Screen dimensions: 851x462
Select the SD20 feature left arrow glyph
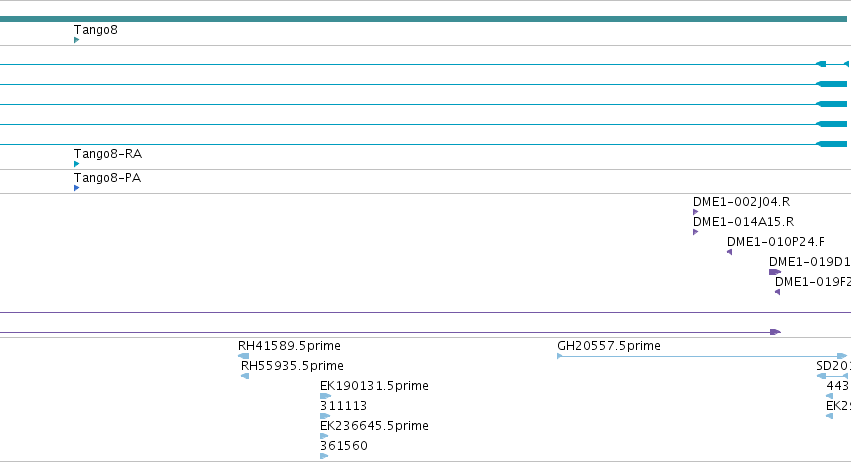click(821, 376)
